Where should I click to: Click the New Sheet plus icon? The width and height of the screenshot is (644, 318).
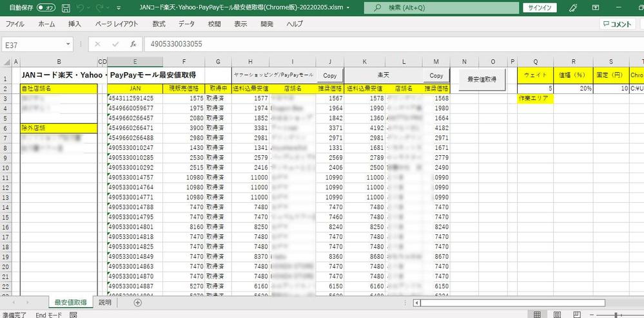tap(137, 303)
